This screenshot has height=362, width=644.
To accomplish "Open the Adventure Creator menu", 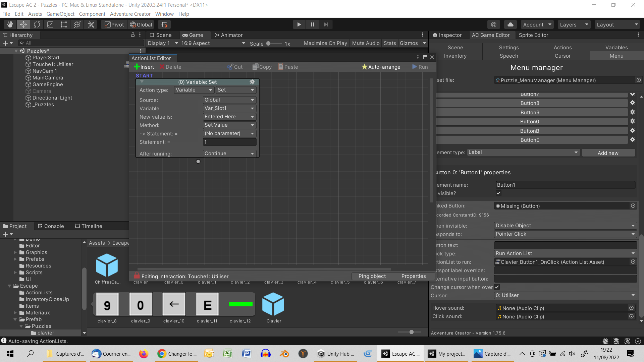I will pyautogui.click(x=130, y=14).
